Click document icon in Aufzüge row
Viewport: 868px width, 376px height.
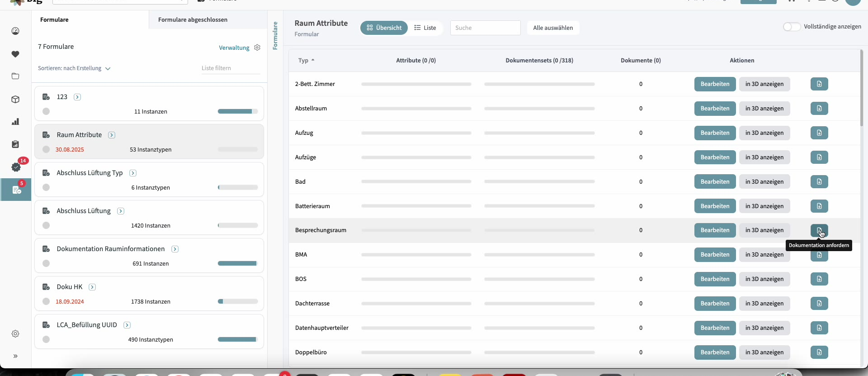coord(819,157)
